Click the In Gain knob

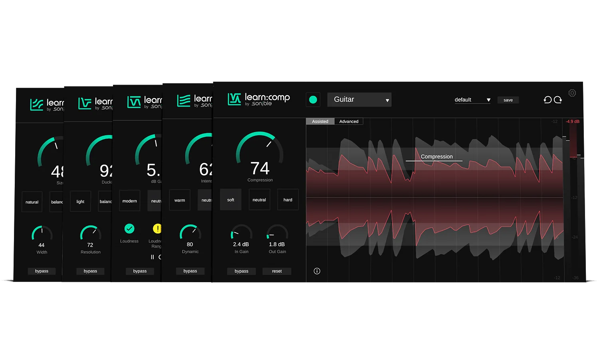241,232
